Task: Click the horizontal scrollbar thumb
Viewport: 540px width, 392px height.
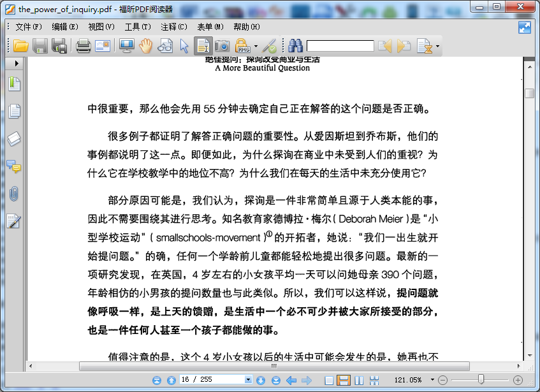Action: click(274, 366)
